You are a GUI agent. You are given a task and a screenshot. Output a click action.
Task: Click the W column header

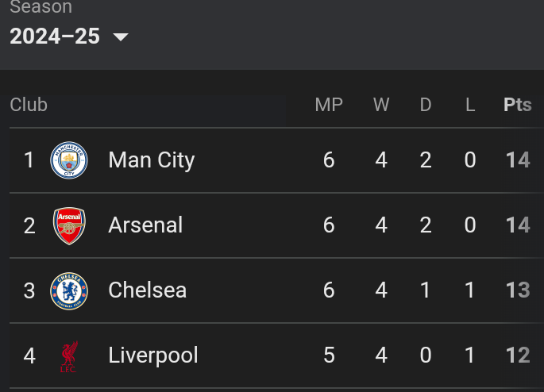click(x=381, y=105)
